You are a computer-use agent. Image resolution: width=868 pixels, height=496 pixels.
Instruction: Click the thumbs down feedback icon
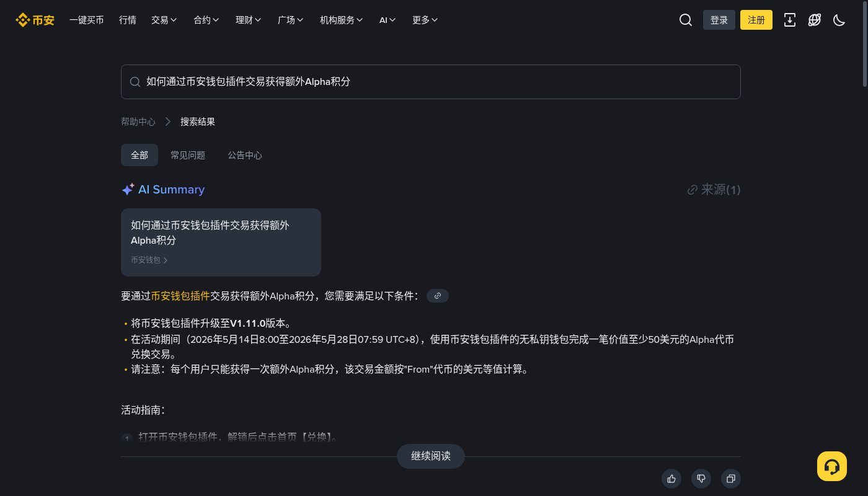point(701,479)
